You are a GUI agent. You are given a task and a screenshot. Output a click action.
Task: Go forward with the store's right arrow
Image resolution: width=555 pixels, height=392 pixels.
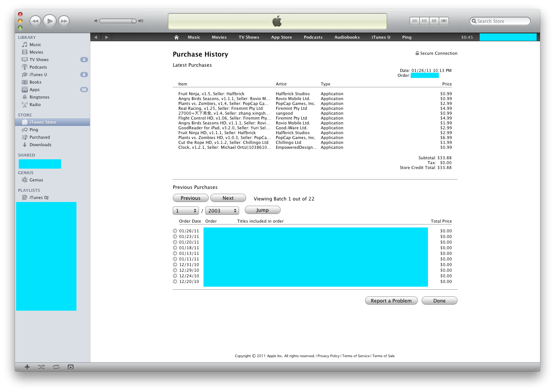point(107,37)
